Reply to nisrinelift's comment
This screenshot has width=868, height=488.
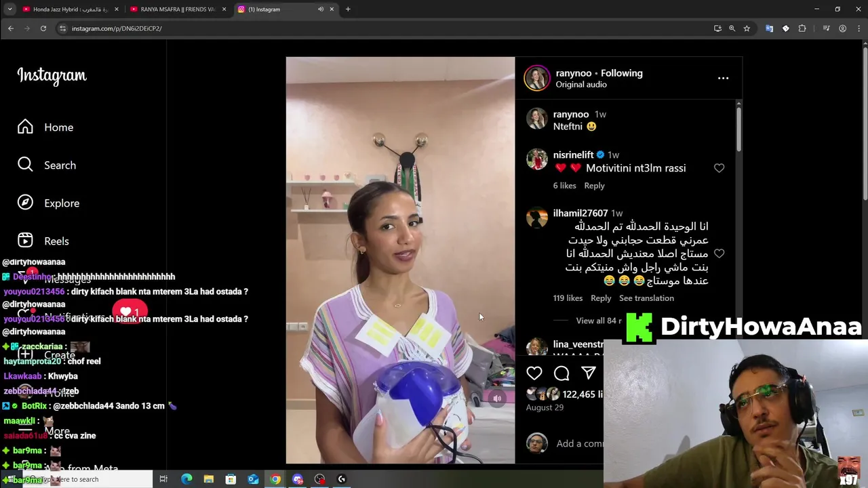(x=594, y=186)
